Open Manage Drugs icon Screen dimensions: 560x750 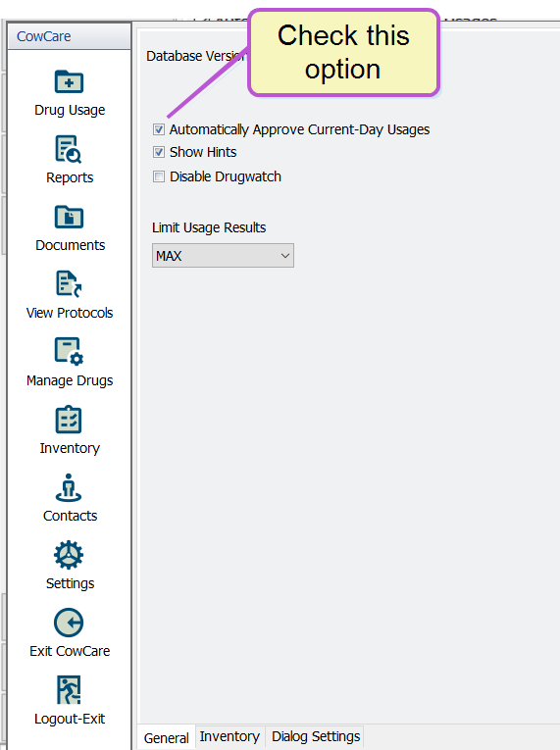tap(69, 352)
